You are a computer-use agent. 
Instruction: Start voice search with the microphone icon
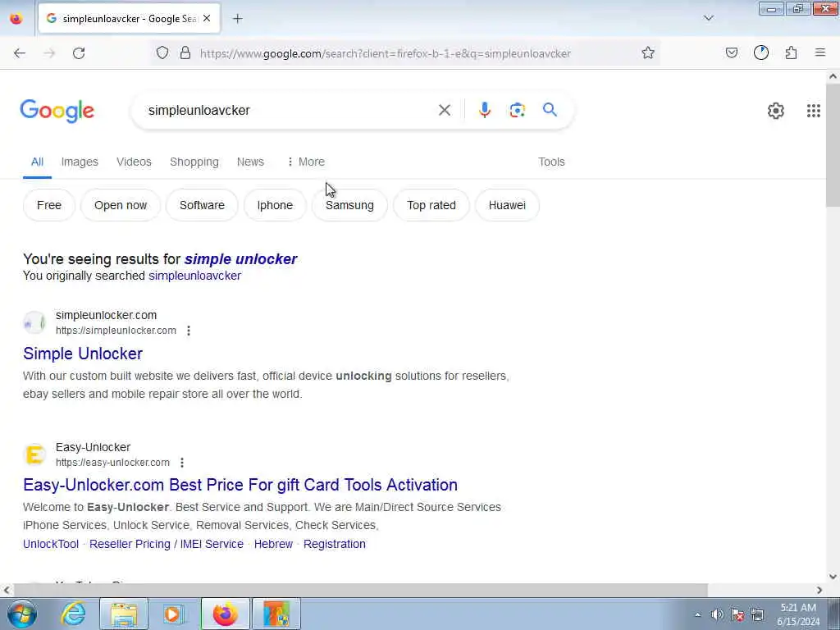484,110
